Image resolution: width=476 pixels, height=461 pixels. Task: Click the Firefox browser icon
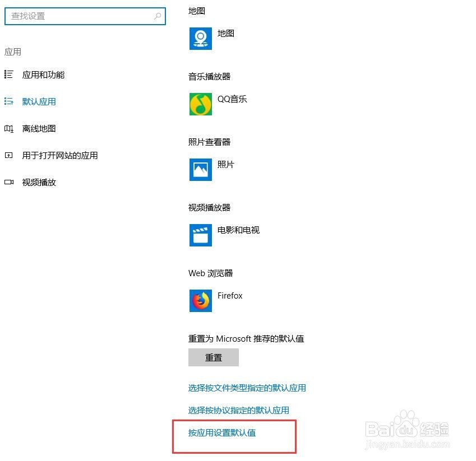point(200,301)
